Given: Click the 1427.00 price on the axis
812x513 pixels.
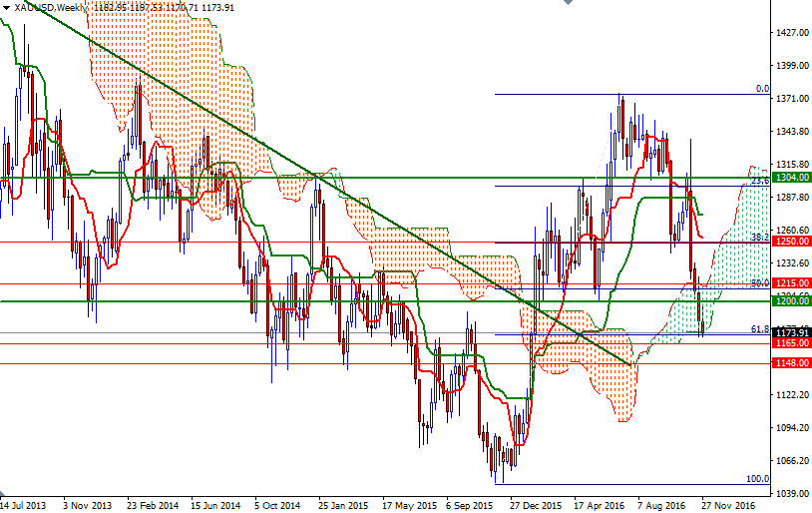Looking at the screenshot, I should coord(790,33).
